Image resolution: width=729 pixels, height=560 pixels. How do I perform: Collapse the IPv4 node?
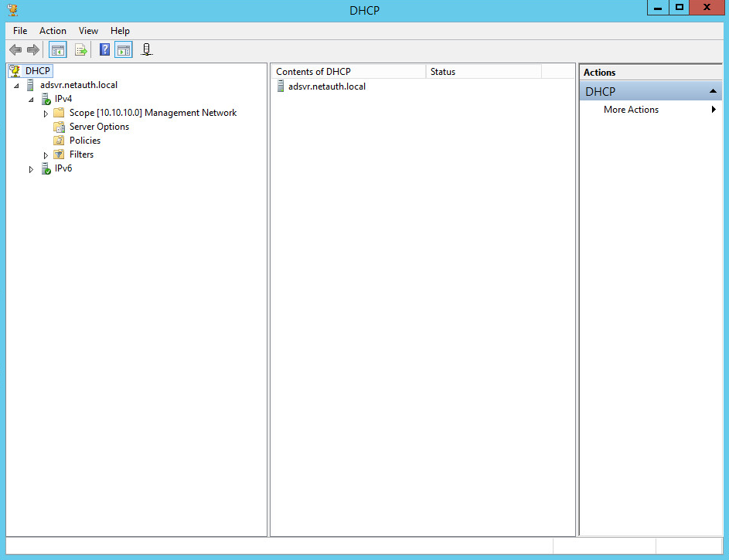(x=32, y=100)
